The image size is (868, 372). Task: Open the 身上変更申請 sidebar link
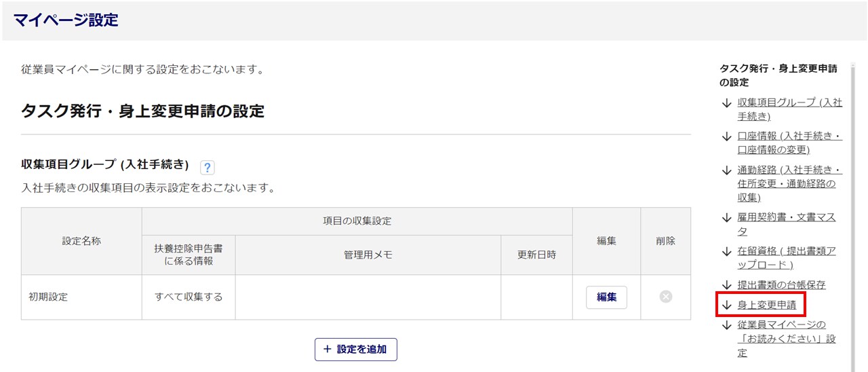(x=766, y=305)
